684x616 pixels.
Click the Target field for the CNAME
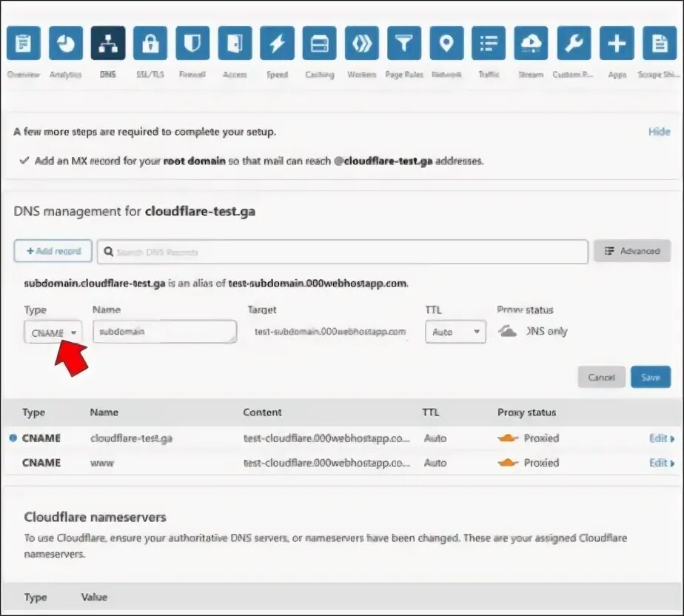click(x=330, y=332)
